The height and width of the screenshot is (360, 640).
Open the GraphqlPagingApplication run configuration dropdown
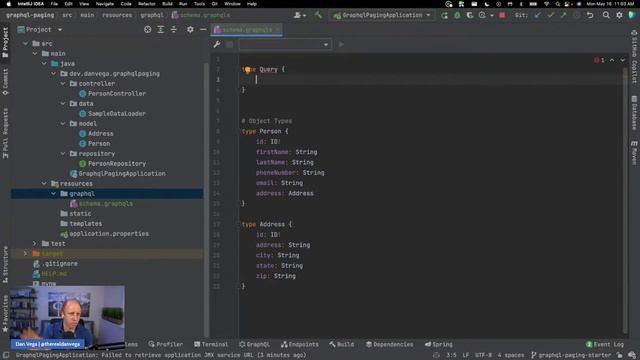382,15
